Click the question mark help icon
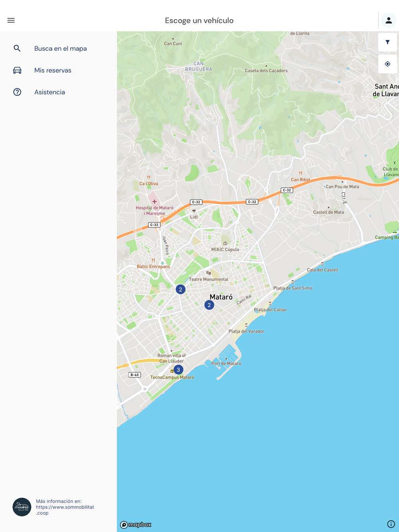The width and height of the screenshot is (399, 532). coord(17,92)
